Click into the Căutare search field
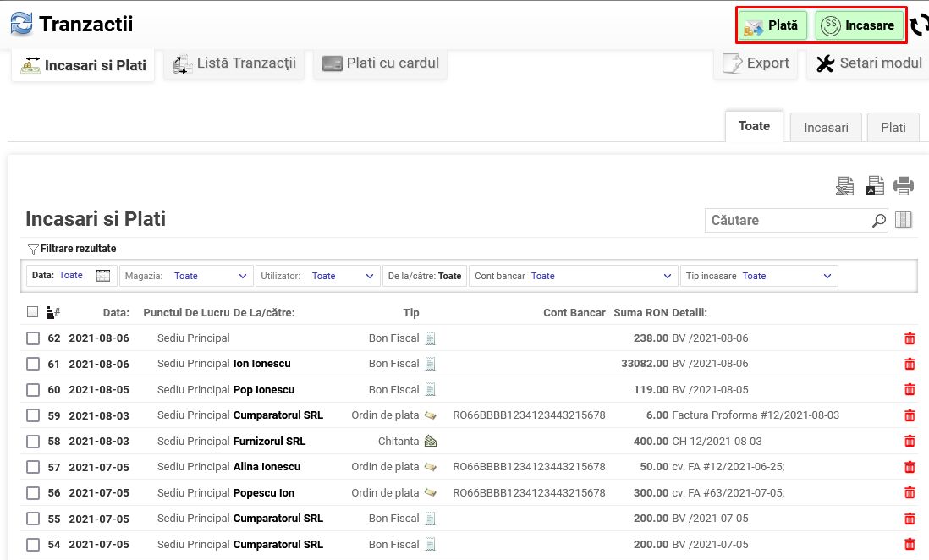The width and height of the screenshot is (929, 560). click(x=787, y=221)
